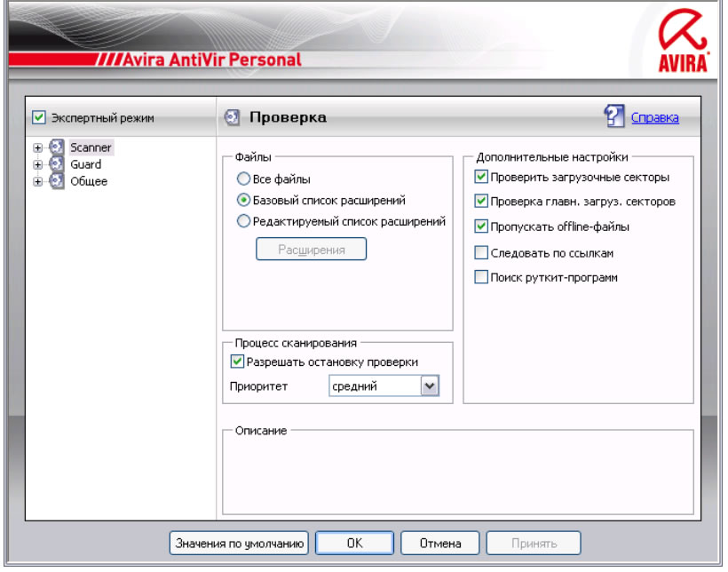
Task: Uncheck Пропускать offline-файлы
Action: tap(481, 226)
